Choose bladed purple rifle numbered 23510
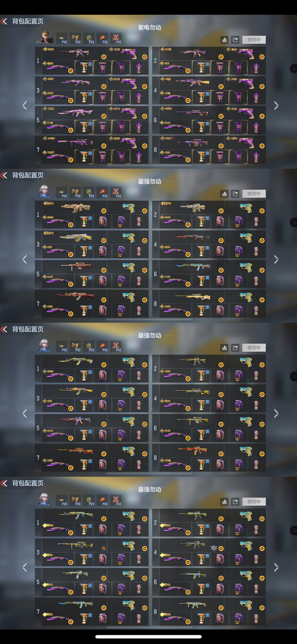 coord(75,113)
